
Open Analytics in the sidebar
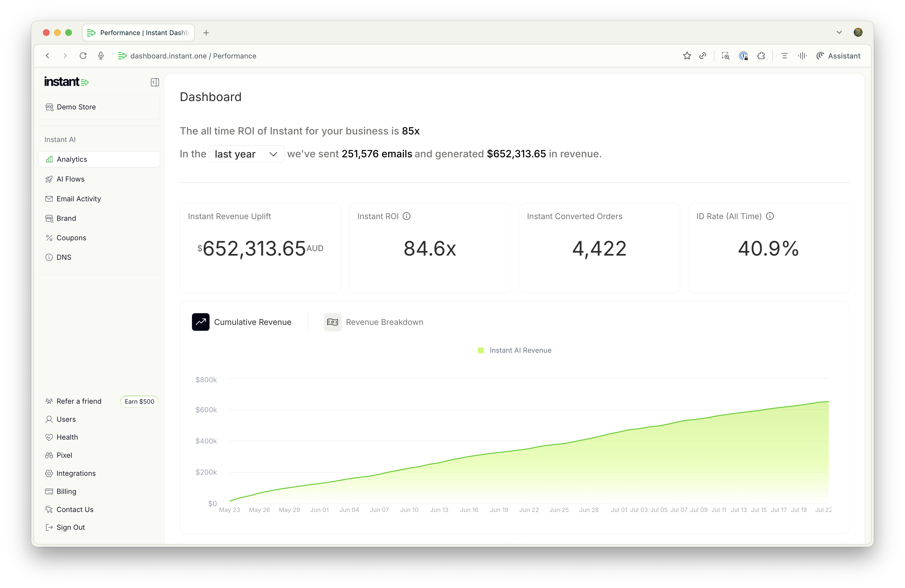tap(99, 159)
